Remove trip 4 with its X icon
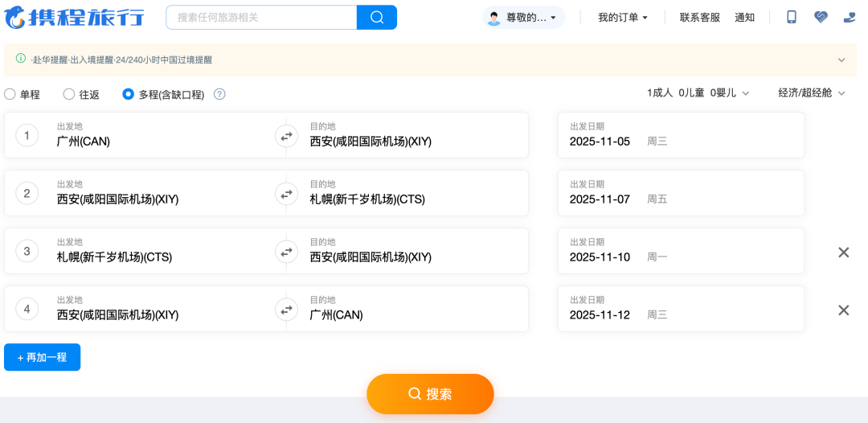This screenshot has width=868, height=423. [843, 310]
